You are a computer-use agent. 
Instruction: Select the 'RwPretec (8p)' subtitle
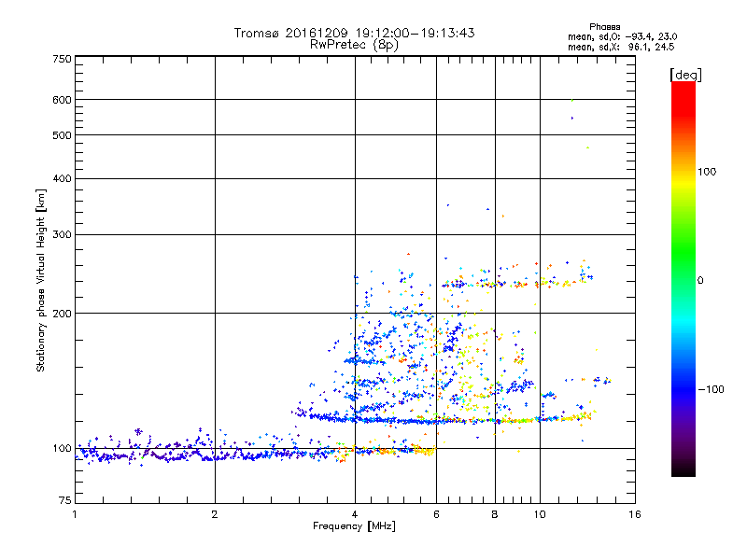point(354,44)
